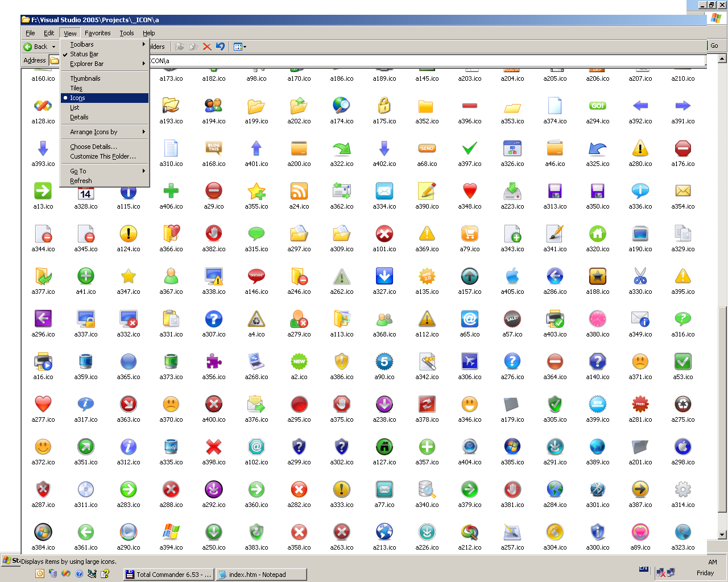Viewport: 728px width, 582px height.
Task: Select the blue apple icon a405.ico
Action: 512,276
